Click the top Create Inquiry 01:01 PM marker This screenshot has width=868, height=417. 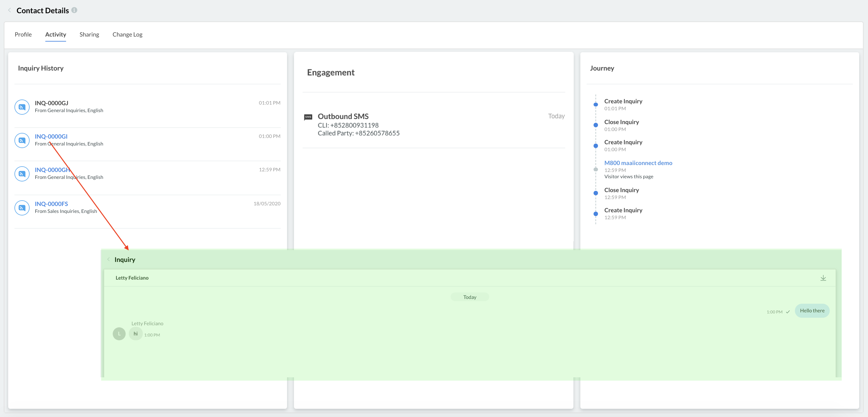point(595,105)
